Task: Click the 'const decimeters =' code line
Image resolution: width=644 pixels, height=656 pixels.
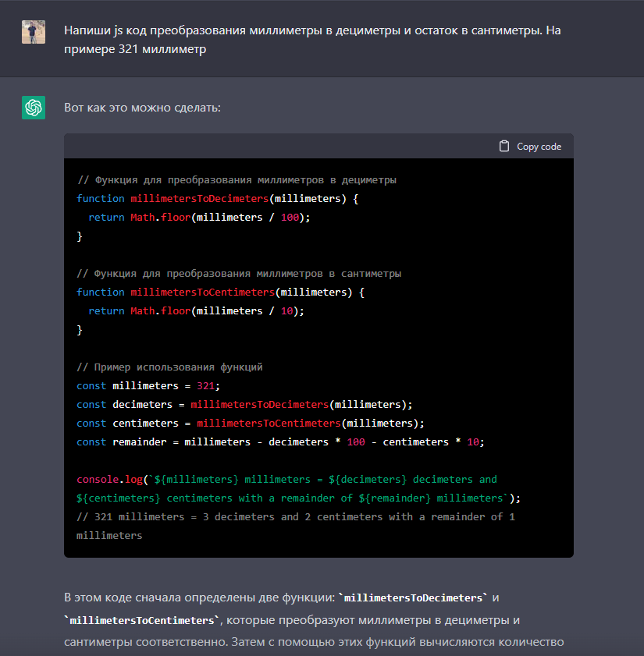Action: 244,405
